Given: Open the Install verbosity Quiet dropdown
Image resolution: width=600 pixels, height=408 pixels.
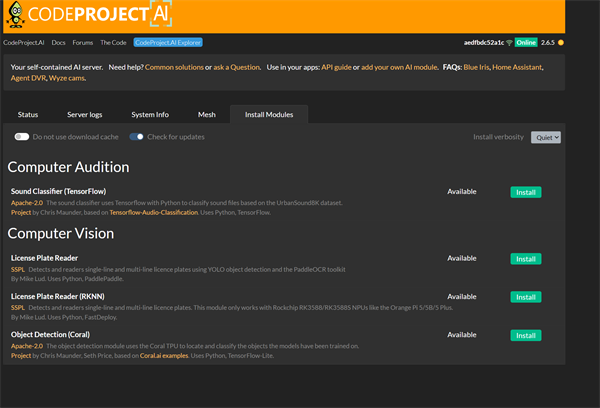Looking at the screenshot, I should coord(546,137).
